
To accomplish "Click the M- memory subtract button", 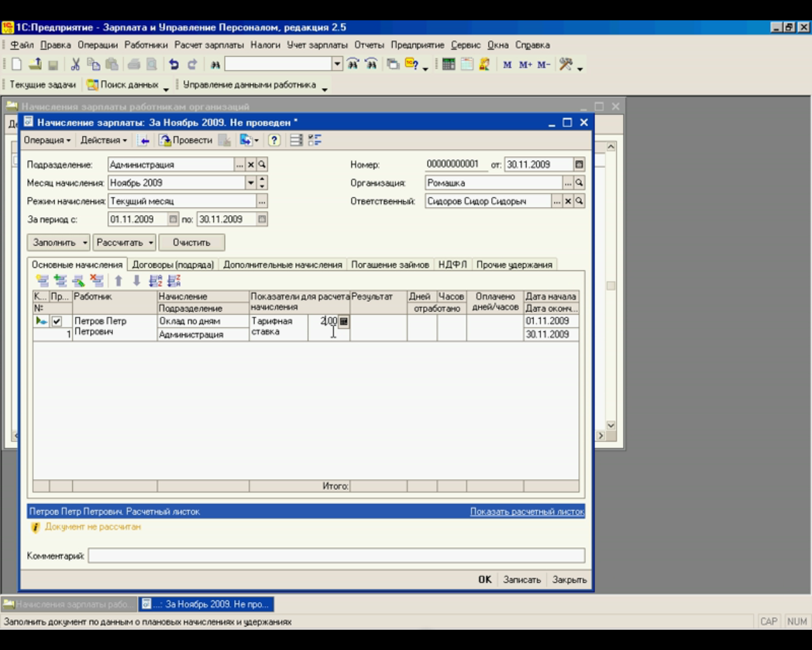I will tap(544, 65).
